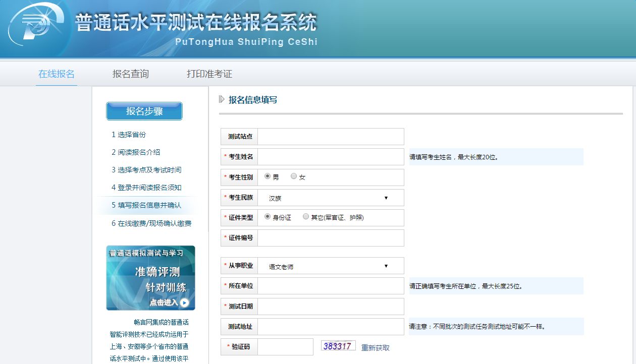636x364 pixels.
Task: Click the PSC site logo icon
Action: pyautogui.click(x=35, y=27)
